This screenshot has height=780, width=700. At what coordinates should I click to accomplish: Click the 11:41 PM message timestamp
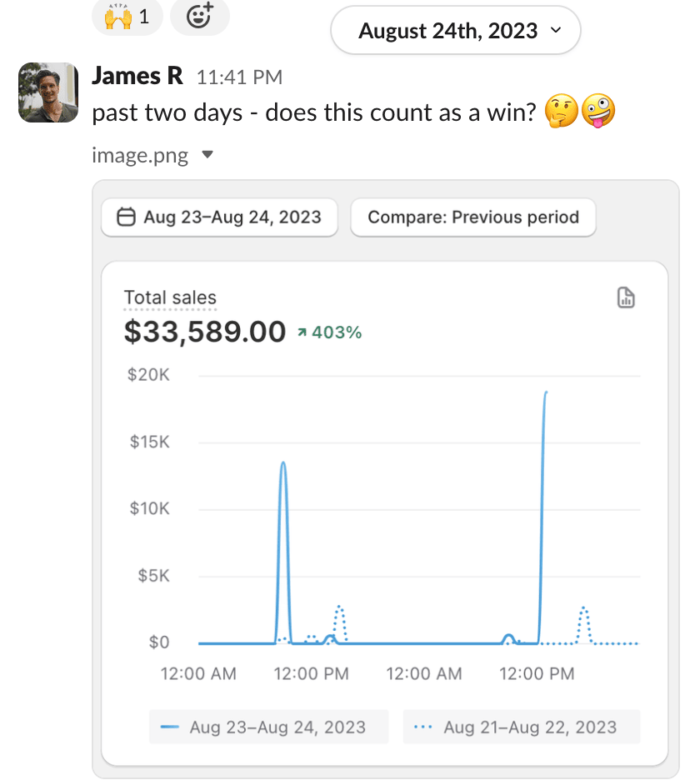tap(239, 77)
